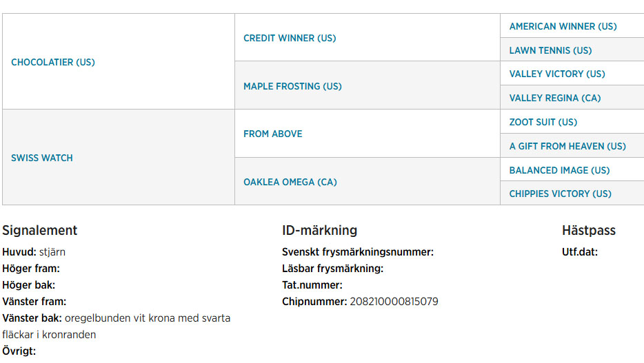Click the ID-märkning section heading
Image resolution: width=644 pixels, height=363 pixels.
tap(319, 231)
